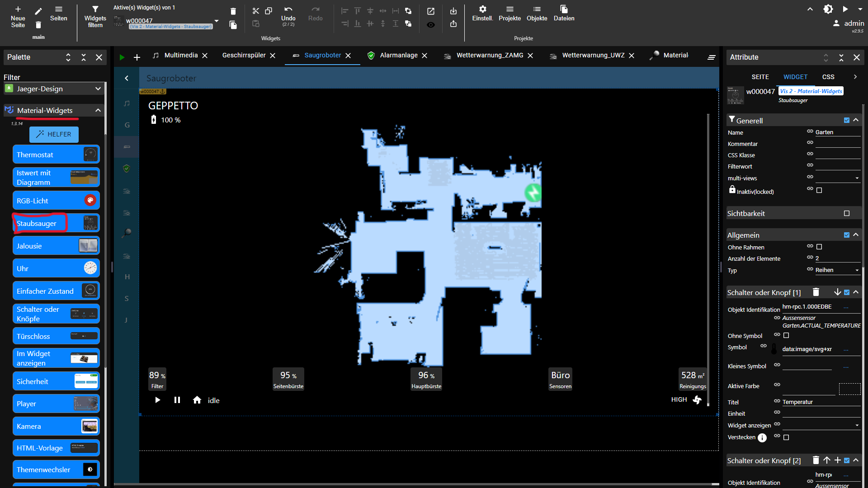Viewport: 868px width, 488px height.
Task: Click the scissors cut icon
Action: coord(256,11)
